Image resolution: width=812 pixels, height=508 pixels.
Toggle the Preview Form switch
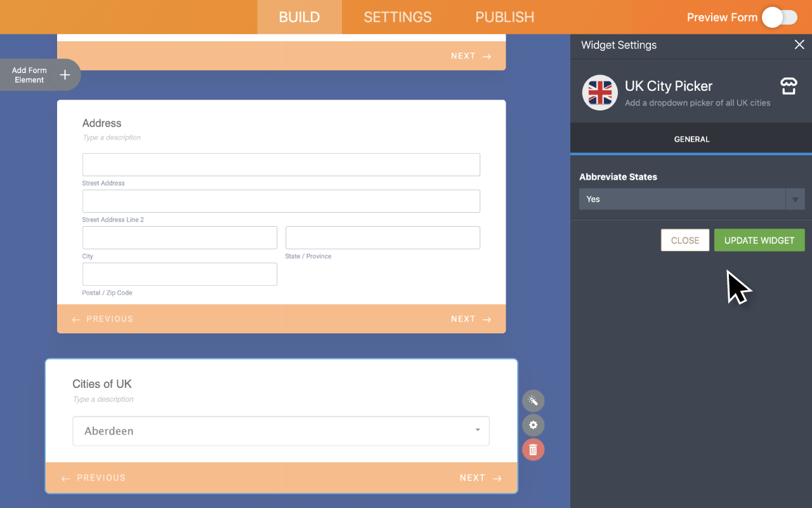click(x=780, y=17)
